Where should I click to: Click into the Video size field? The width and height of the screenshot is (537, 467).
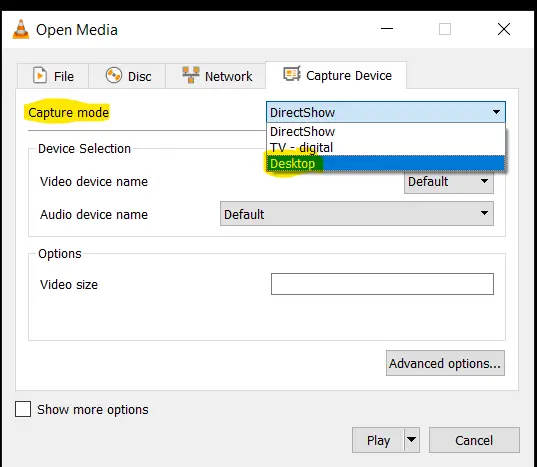coord(382,284)
